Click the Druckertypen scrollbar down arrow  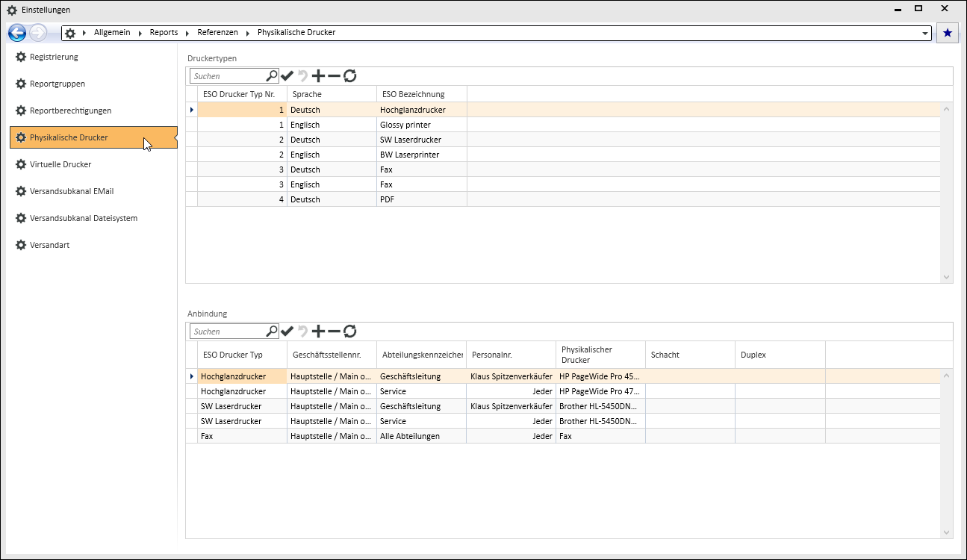click(947, 277)
